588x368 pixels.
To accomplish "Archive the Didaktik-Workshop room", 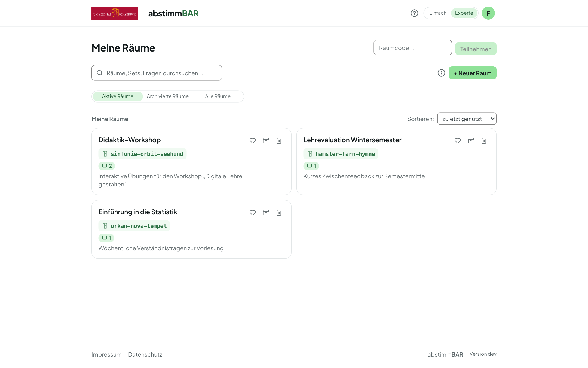I will tap(266, 141).
